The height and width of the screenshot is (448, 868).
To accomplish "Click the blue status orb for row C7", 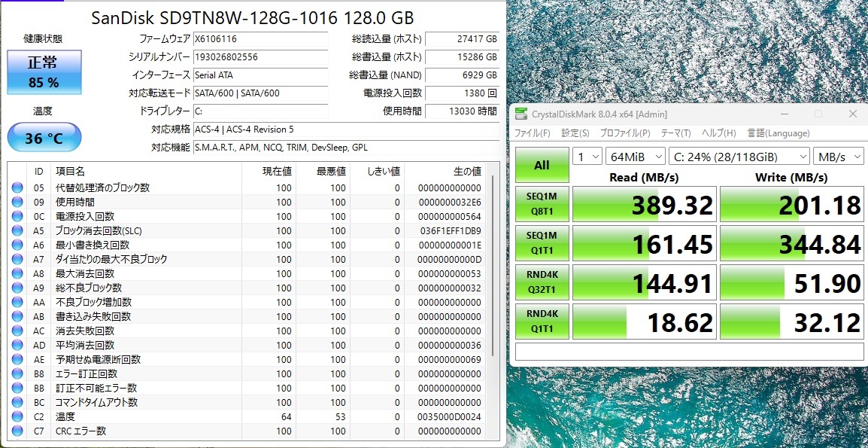I will (x=17, y=431).
